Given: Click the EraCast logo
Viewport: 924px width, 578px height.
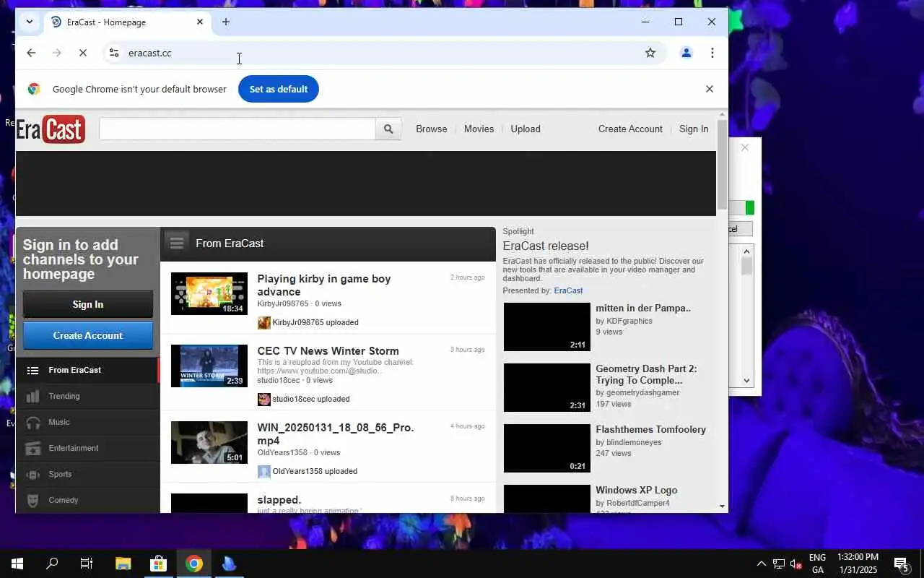Looking at the screenshot, I should (x=51, y=129).
